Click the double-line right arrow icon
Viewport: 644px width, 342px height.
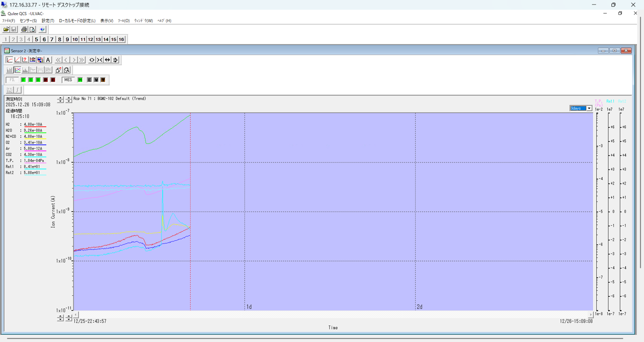115,60
